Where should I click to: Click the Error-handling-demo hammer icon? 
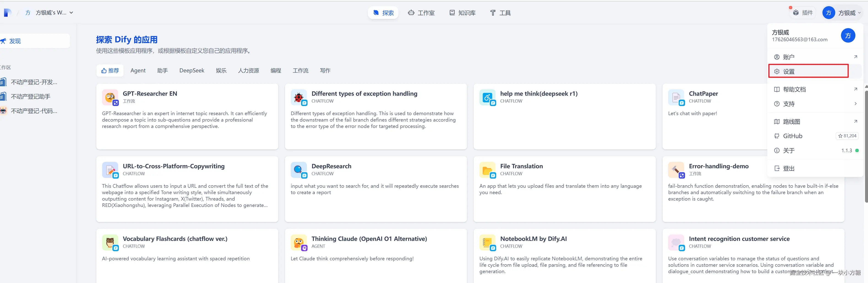pyautogui.click(x=676, y=170)
